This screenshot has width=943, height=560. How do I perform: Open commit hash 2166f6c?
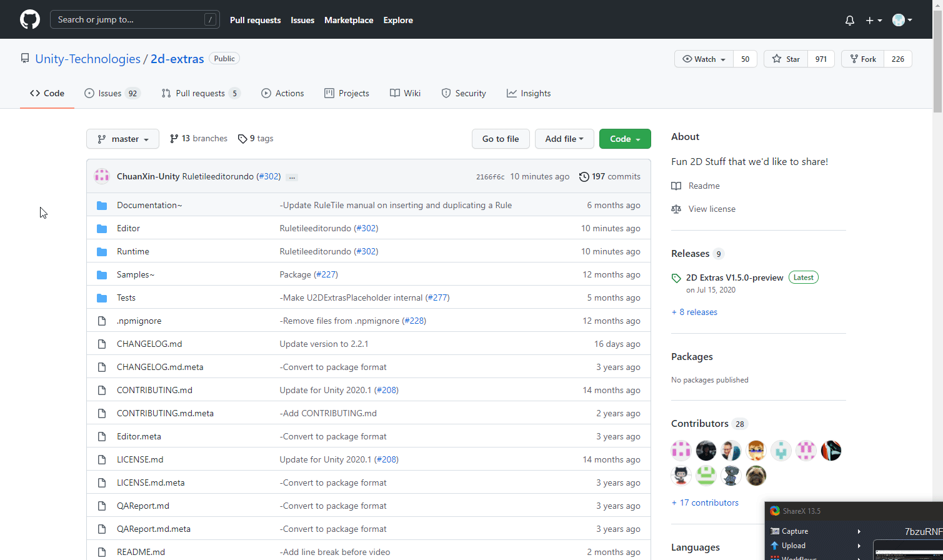pyautogui.click(x=490, y=177)
